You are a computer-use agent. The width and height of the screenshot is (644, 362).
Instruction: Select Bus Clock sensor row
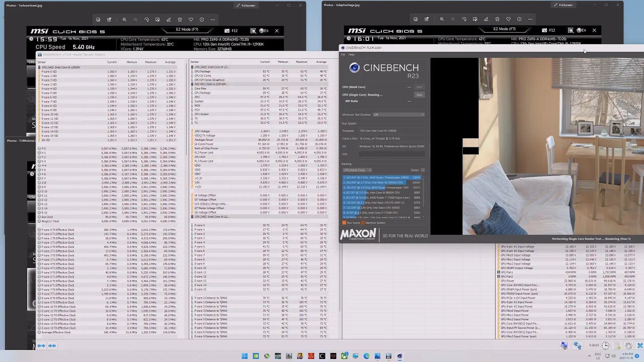pos(107,217)
